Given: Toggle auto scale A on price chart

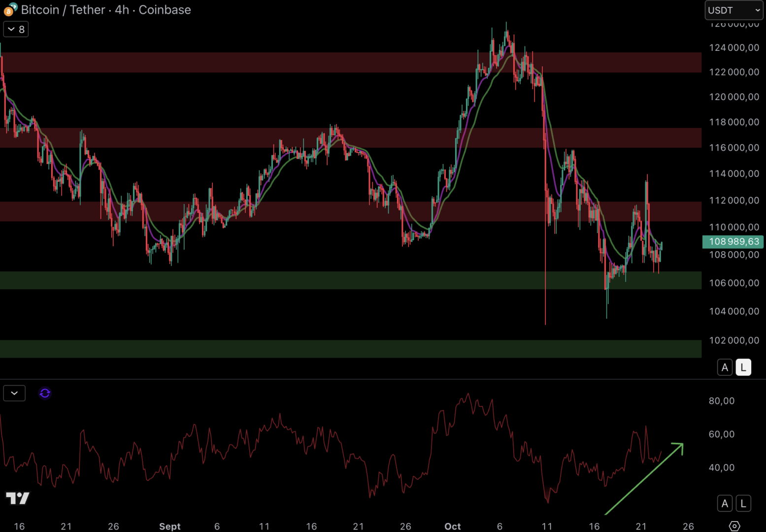Looking at the screenshot, I should pos(725,367).
